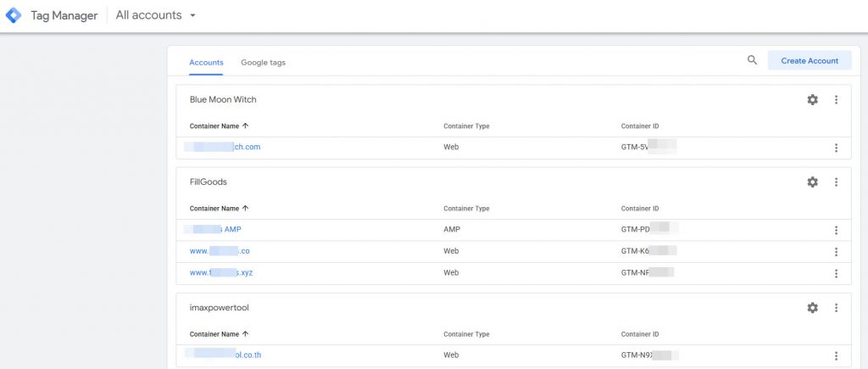Viewport: 868px width, 369px height.
Task: Open the AMP container link
Action: [x=213, y=229]
